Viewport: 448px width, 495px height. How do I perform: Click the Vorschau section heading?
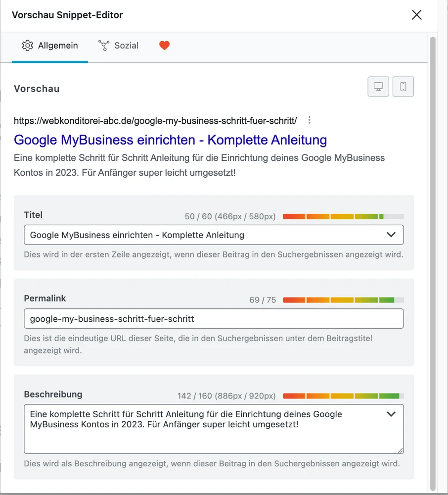pos(37,89)
